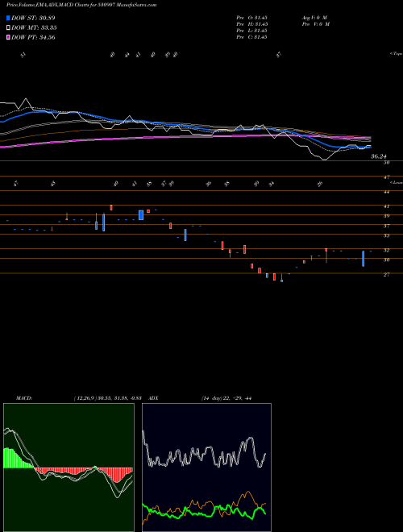
Task: Click the '<Lows' marker label
Action: pos(397,182)
